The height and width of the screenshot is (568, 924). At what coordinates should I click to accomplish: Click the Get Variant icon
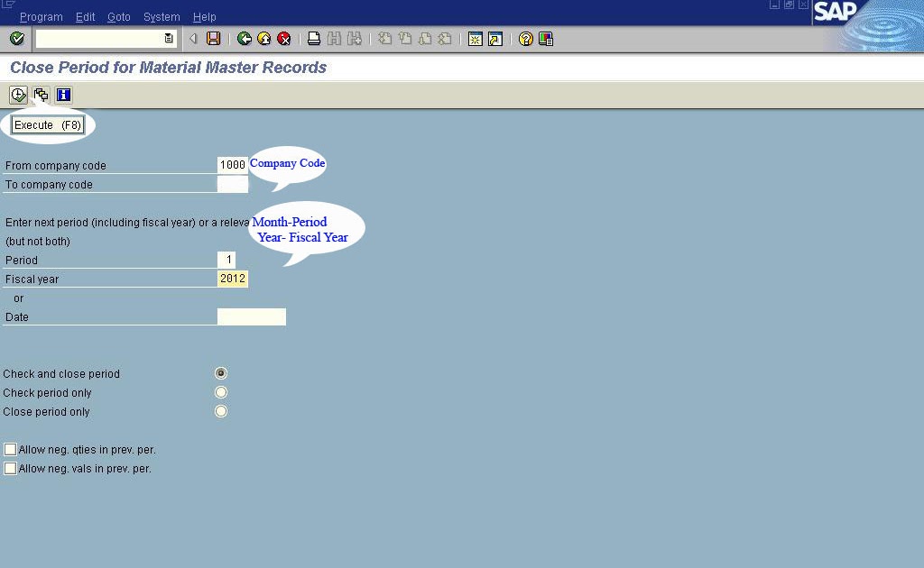pyautogui.click(x=41, y=95)
